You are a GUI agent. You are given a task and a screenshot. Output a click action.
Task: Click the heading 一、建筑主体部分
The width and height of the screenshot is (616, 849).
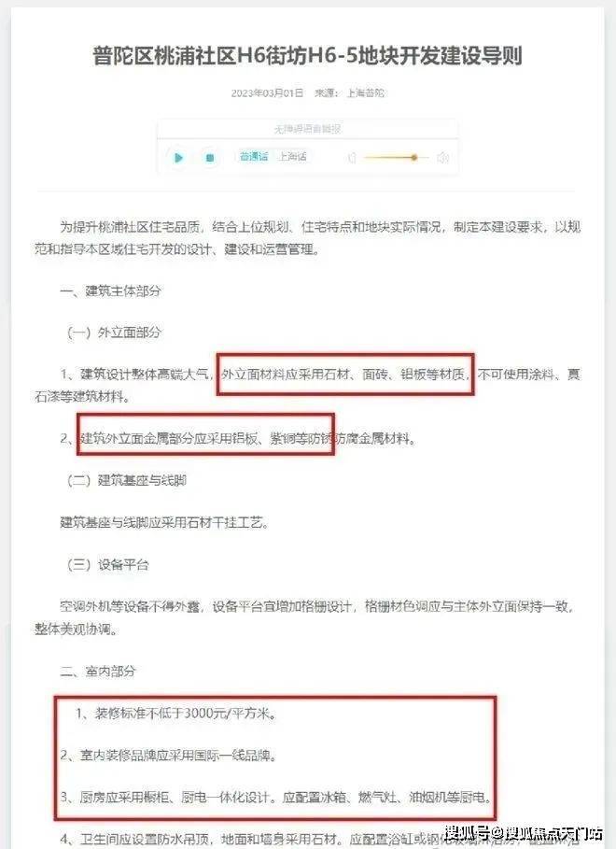pyautogui.click(x=110, y=290)
